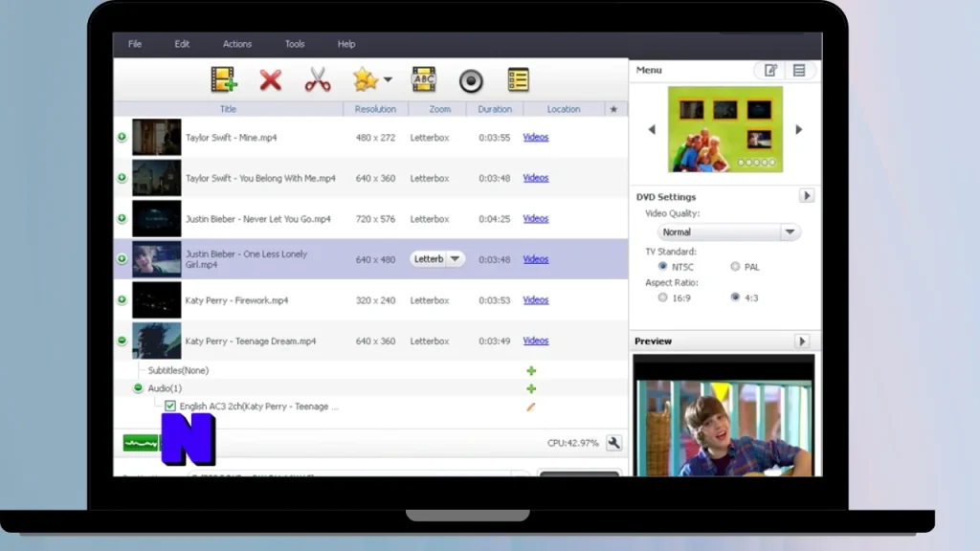980x551 pixels.
Task: Click the DVD menu template preview image
Action: 725,129
